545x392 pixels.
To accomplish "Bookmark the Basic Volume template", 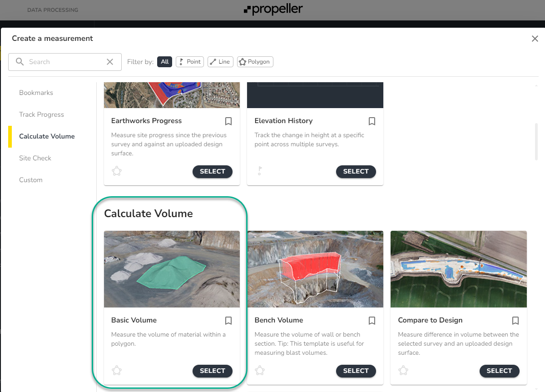I will [228, 321].
